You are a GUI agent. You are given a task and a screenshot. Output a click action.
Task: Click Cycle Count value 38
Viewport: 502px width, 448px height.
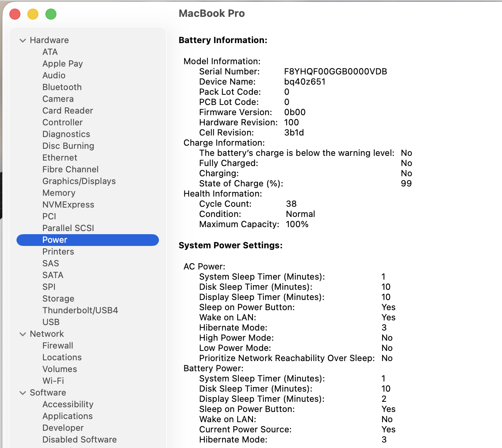(291, 204)
